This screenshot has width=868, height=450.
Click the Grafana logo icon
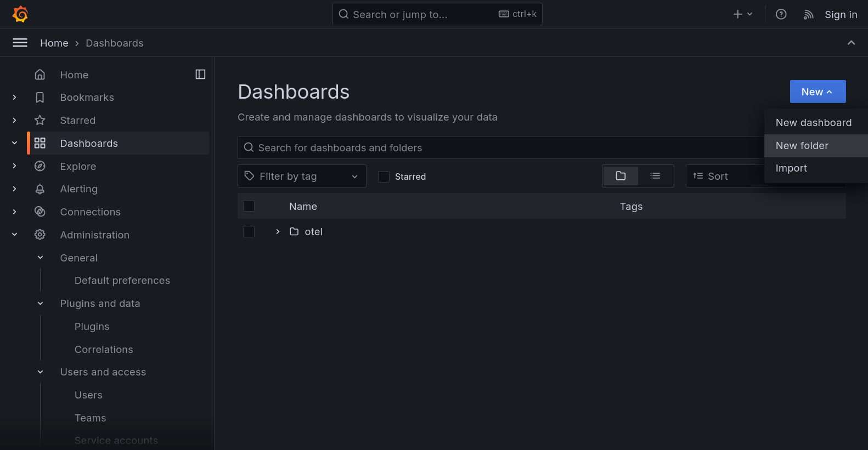20,14
